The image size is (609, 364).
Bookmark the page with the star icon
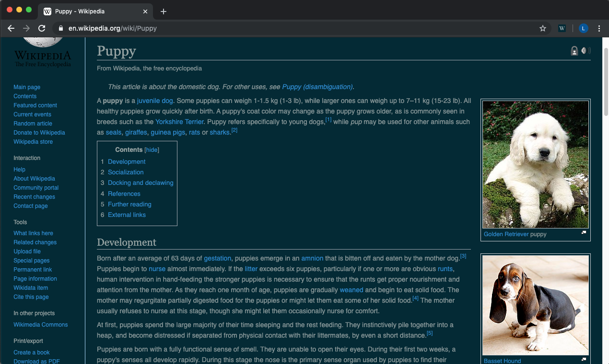coord(543,28)
